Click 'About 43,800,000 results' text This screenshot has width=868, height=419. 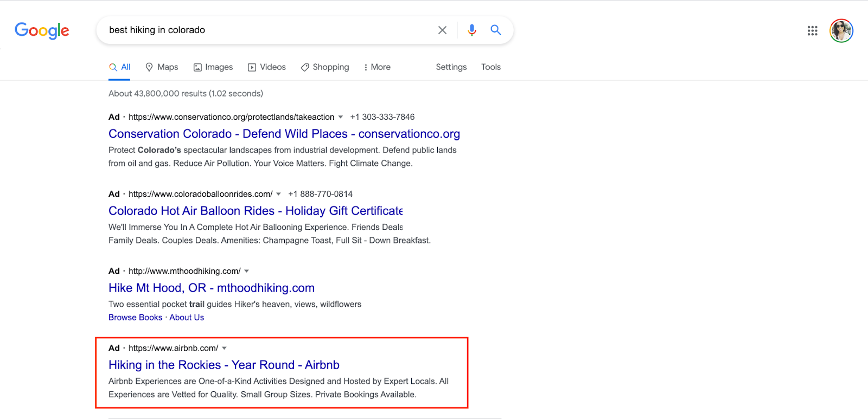(x=186, y=94)
